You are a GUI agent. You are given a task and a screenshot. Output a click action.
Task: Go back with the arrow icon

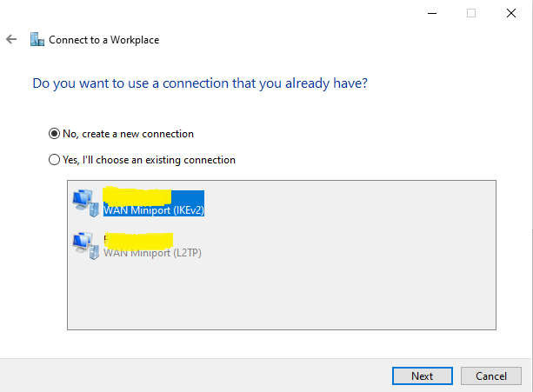click(x=11, y=39)
